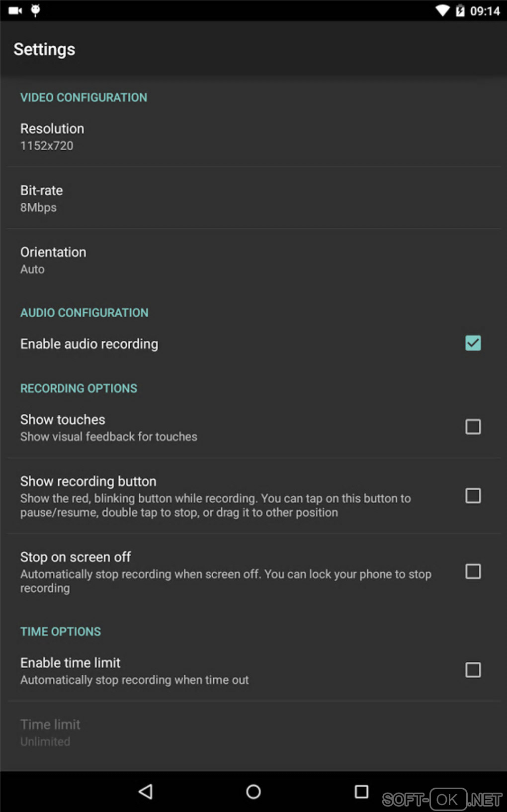Tap the Android back navigation button
Viewport: 507px width, 812px height.
pyautogui.click(x=146, y=791)
